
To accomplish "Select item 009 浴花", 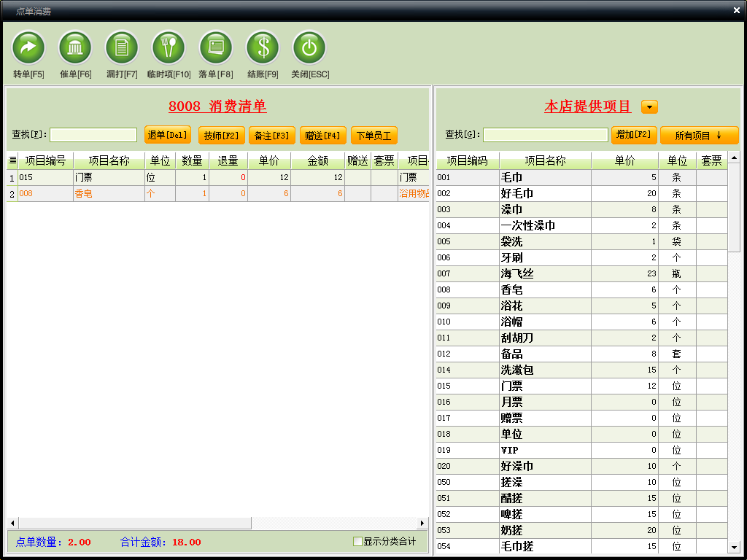I will click(x=581, y=306).
